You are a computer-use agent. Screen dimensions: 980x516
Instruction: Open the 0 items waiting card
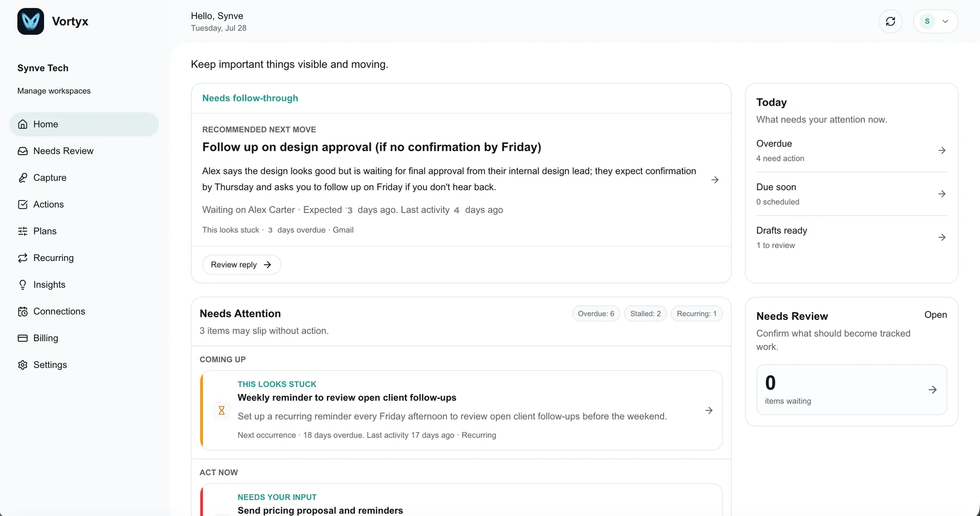pyautogui.click(x=852, y=390)
